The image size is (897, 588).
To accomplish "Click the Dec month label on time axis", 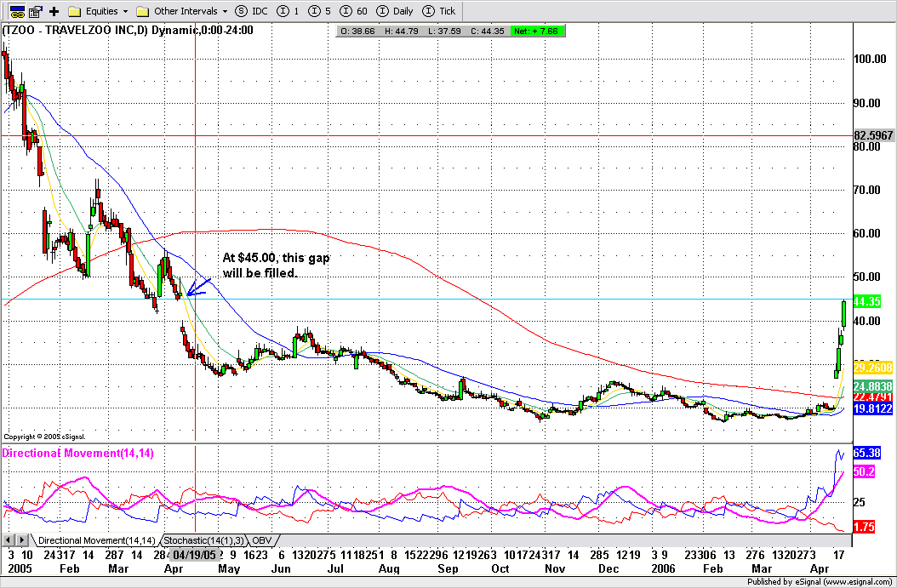I will pyautogui.click(x=608, y=568).
